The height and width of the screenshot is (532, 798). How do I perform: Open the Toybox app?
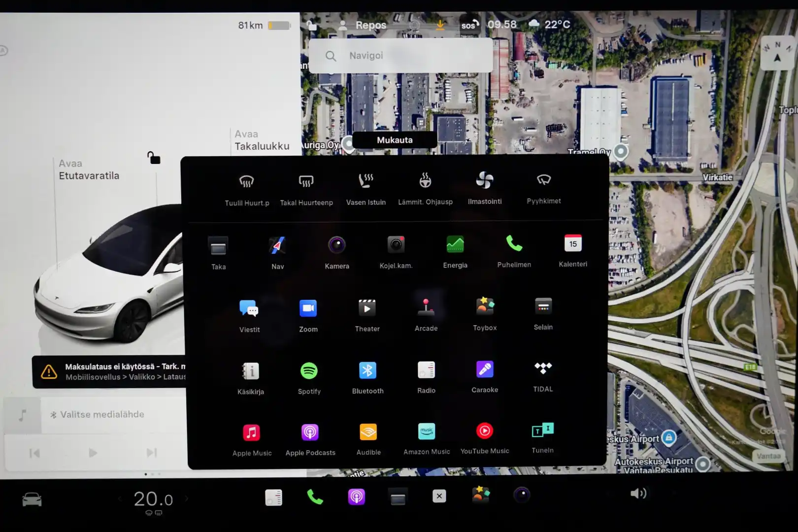[x=485, y=314]
